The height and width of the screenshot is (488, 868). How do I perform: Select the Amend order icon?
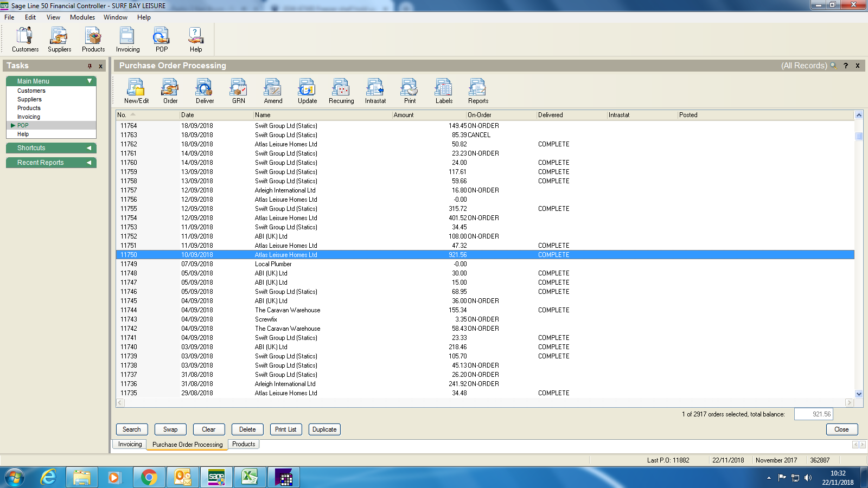(x=273, y=91)
